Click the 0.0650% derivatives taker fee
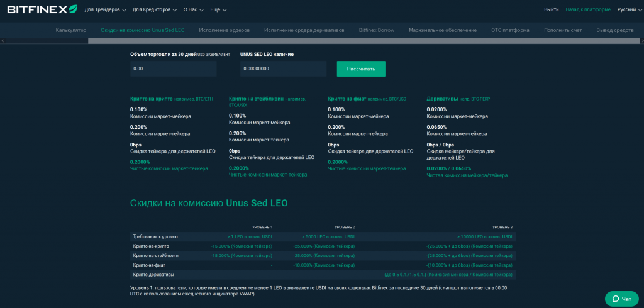 (436, 127)
